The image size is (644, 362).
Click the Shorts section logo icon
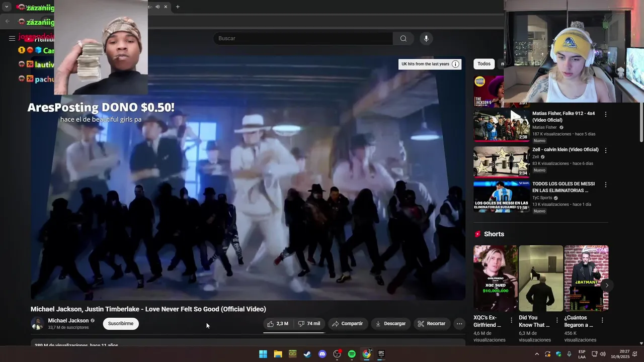477,234
